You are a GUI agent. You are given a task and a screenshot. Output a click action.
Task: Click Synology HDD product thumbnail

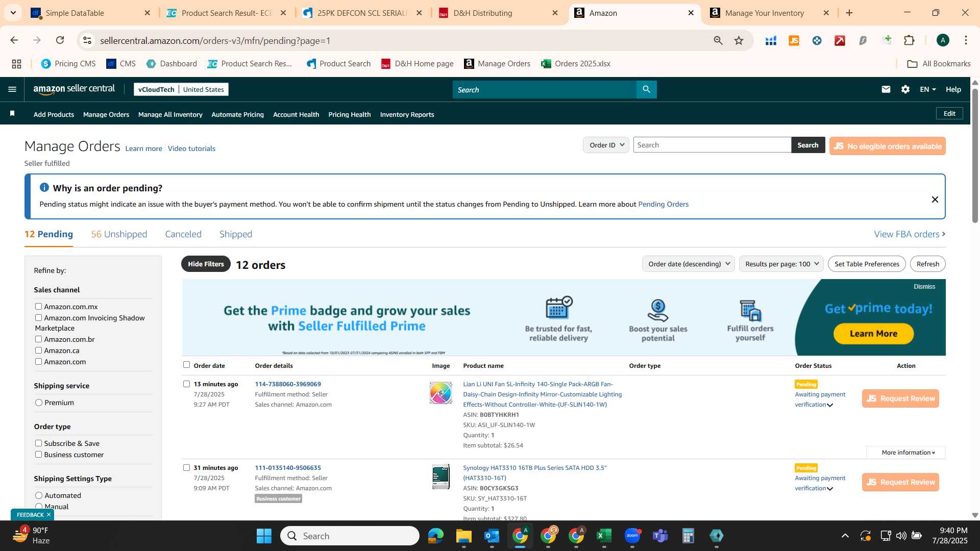point(440,477)
